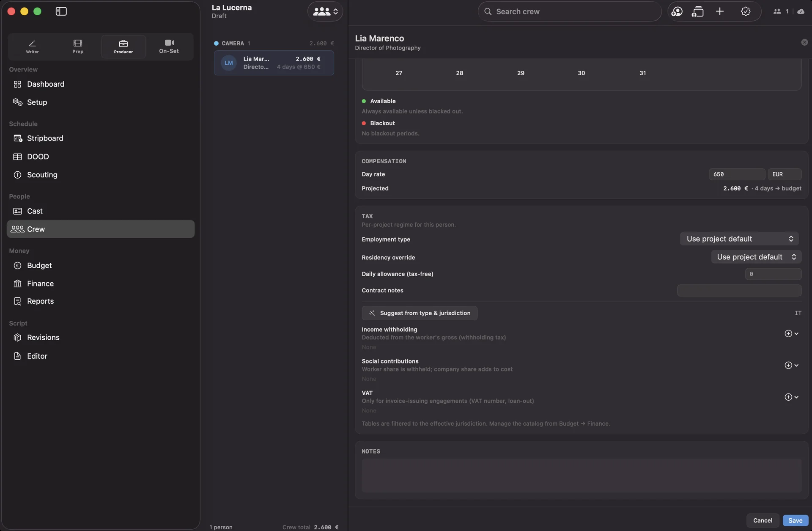Click Suggest from type & jurisdiction
The width and height of the screenshot is (812, 531).
coord(420,313)
